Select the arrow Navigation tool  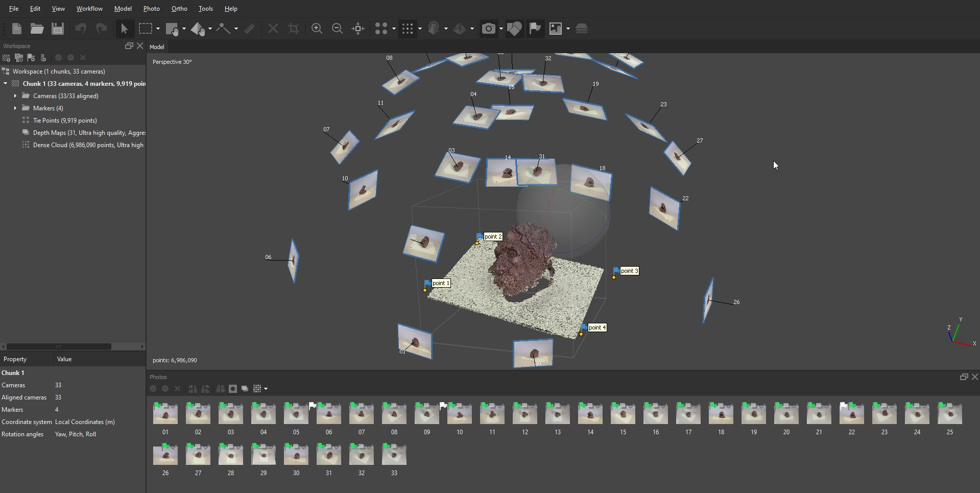[124, 29]
